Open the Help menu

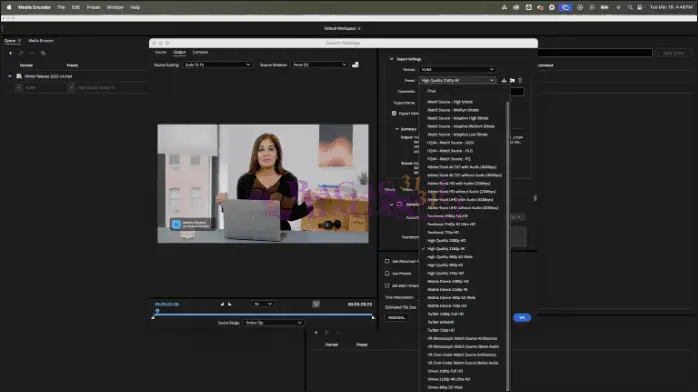pyautogui.click(x=135, y=7)
